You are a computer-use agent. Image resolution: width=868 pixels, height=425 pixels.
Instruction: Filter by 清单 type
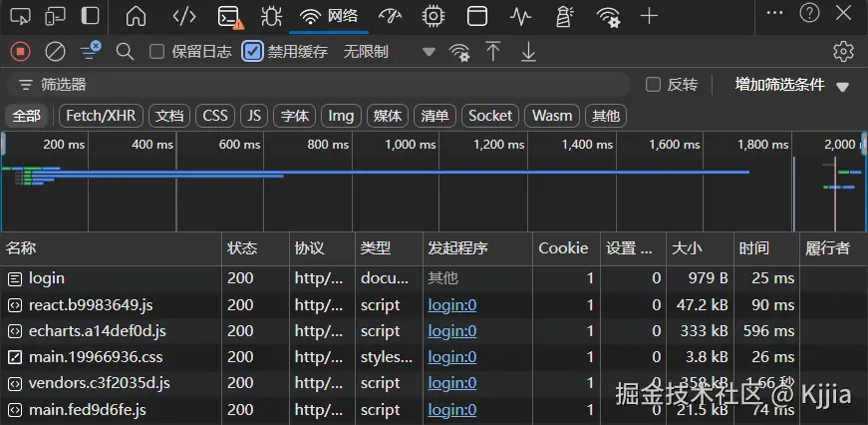(434, 116)
